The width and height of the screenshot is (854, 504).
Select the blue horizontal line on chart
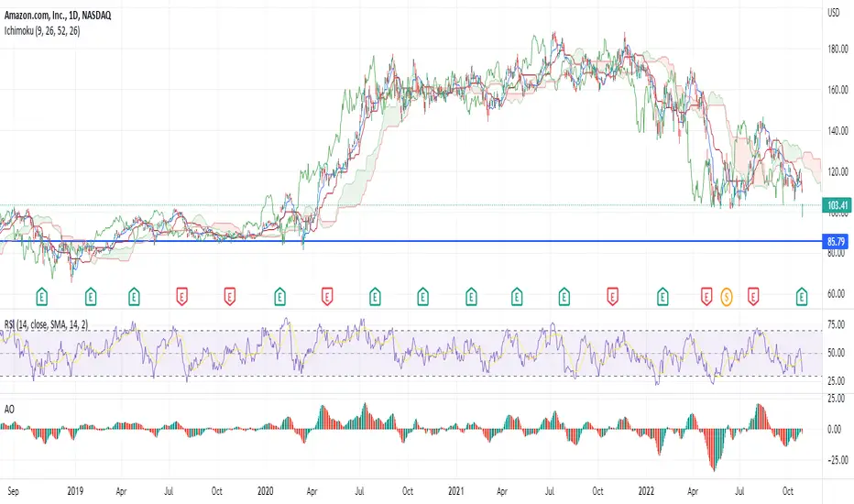pos(411,241)
